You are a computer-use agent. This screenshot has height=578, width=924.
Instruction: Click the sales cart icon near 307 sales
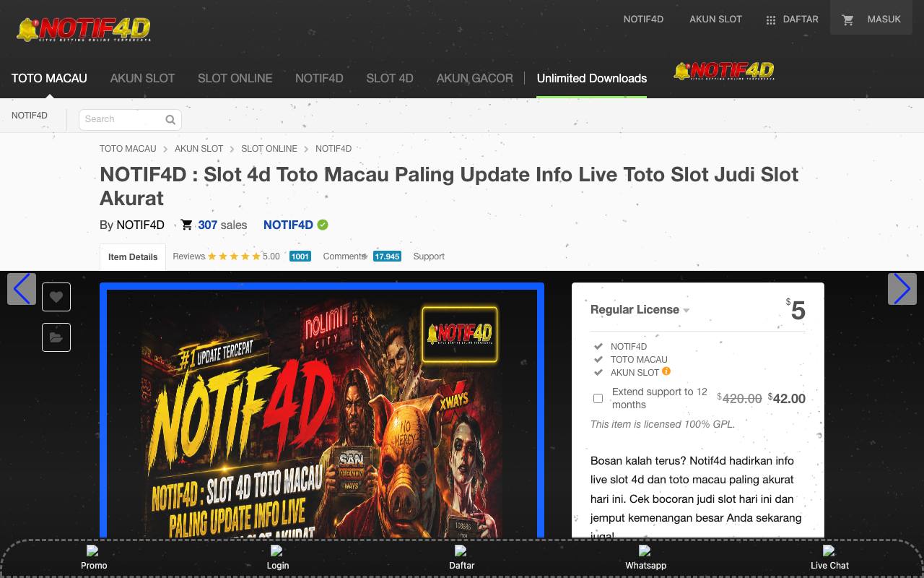point(186,225)
